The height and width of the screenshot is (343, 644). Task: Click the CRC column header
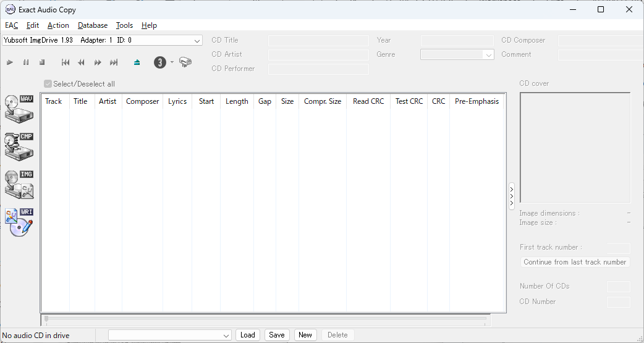pos(439,101)
